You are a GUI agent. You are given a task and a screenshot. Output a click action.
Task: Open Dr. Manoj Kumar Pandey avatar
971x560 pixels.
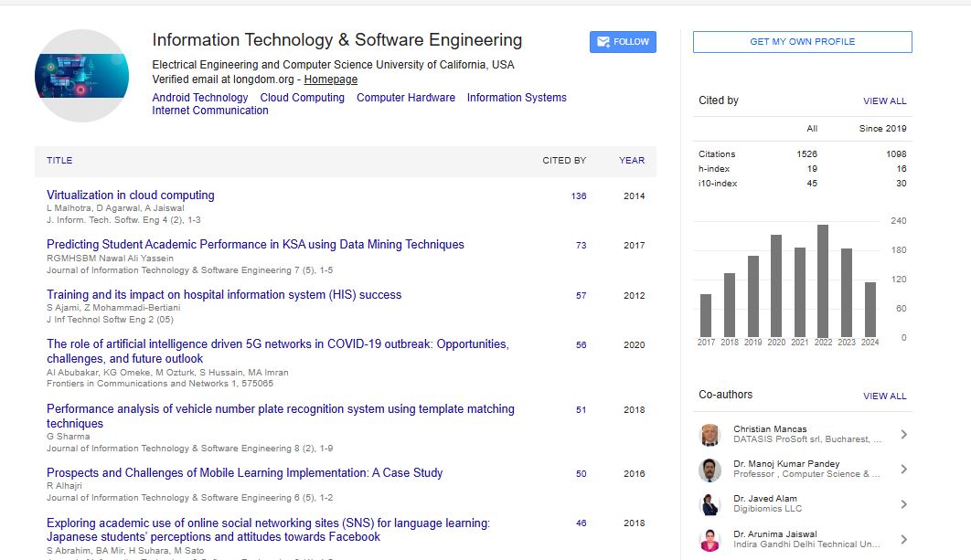[710, 470]
